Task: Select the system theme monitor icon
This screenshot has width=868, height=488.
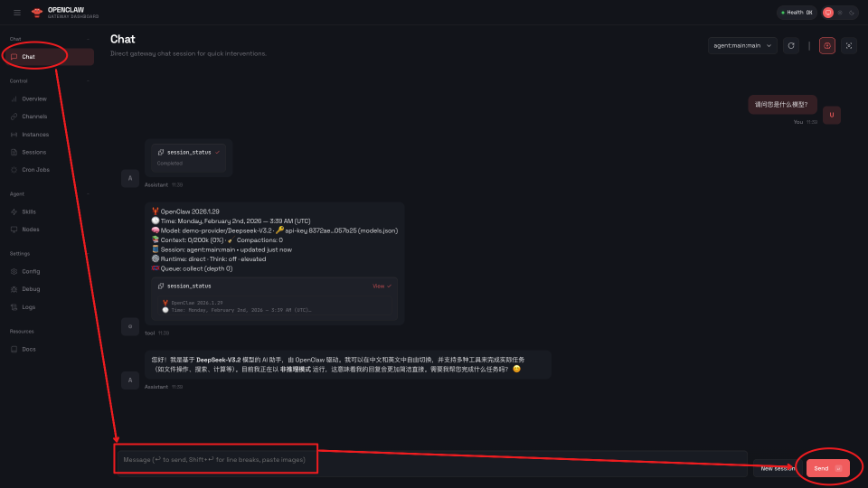Action: (827, 13)
